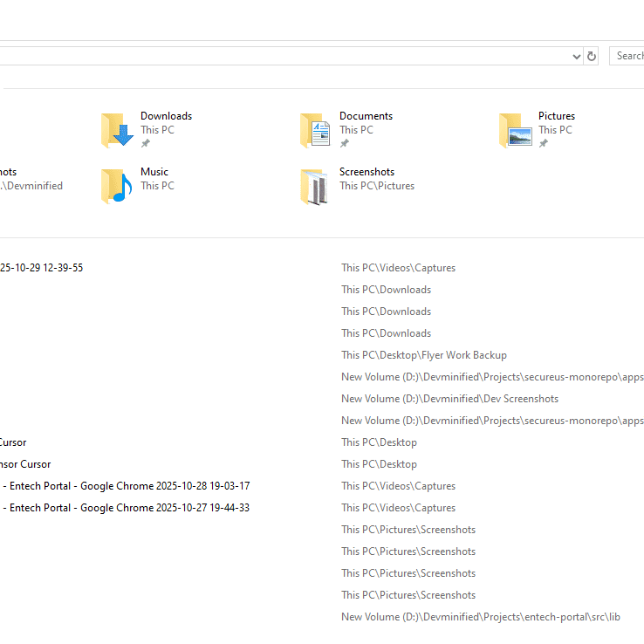This screenshot has width=644, height=644.
Task: Select the Pictures folder name label
Action: (557, 116)
